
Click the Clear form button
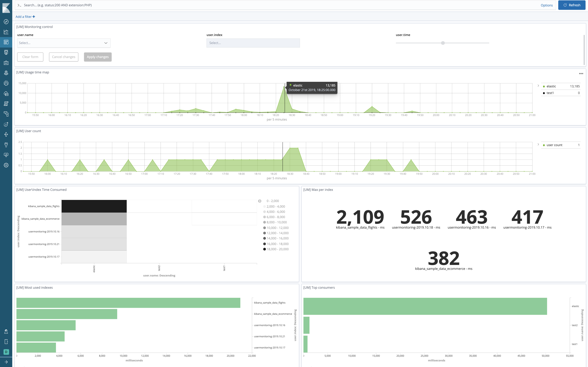30,57
